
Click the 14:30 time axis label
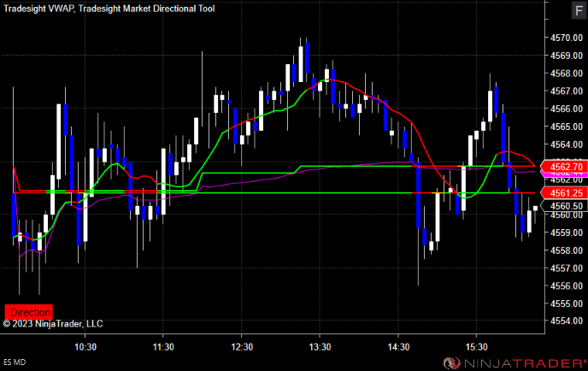click(x=398, y=347)
